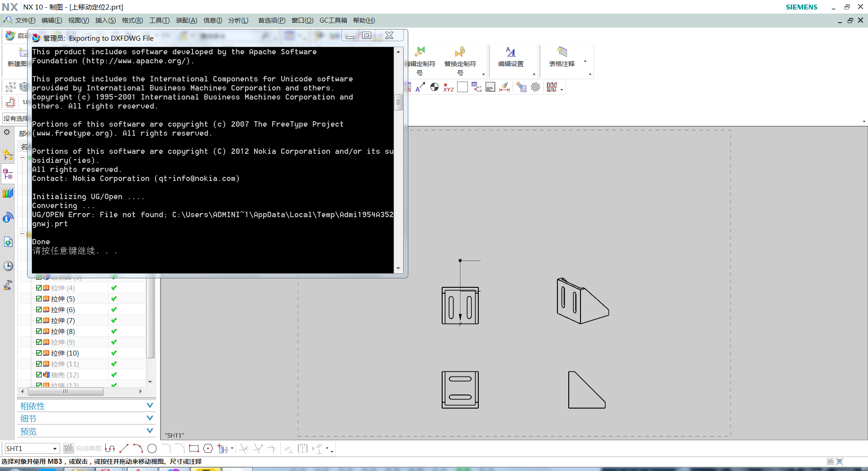The height and width of the screenshot is (471, 868).
Task: Uncheck the 拉伸 (9) feature checkbox
Action: tap(39, 342)
